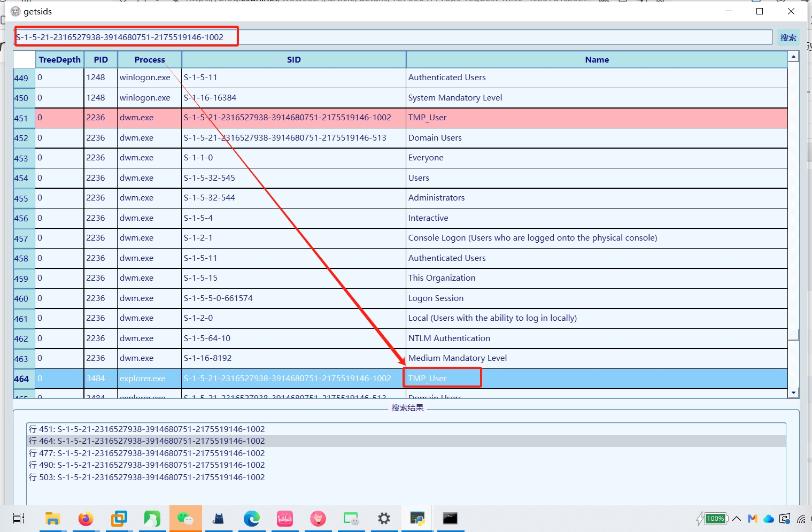Launch Microsoft Edge from taskbar
Viewport: 812px width, 532px height.
point(252,518)
